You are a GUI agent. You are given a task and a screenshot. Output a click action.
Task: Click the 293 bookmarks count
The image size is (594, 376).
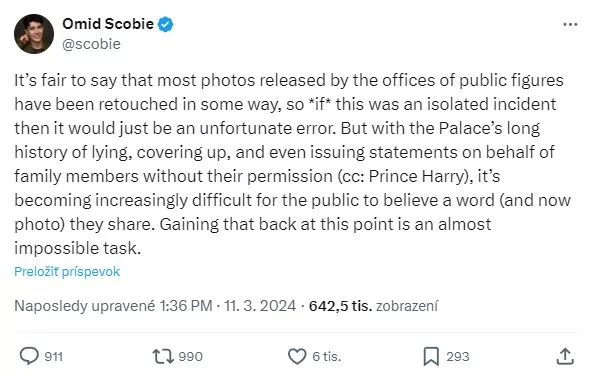(x=458, y=356)
